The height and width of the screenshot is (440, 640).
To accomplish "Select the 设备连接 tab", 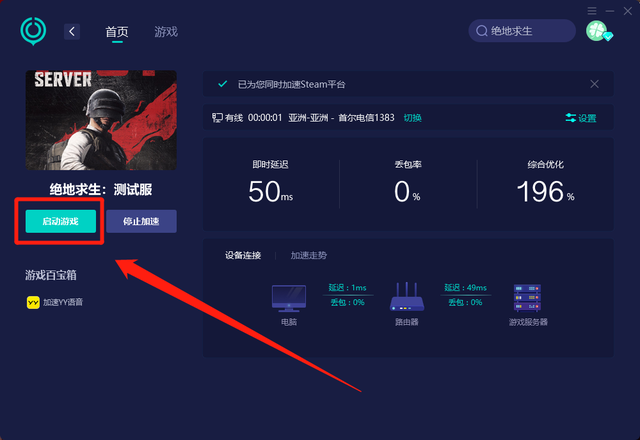I will [243, 256].
